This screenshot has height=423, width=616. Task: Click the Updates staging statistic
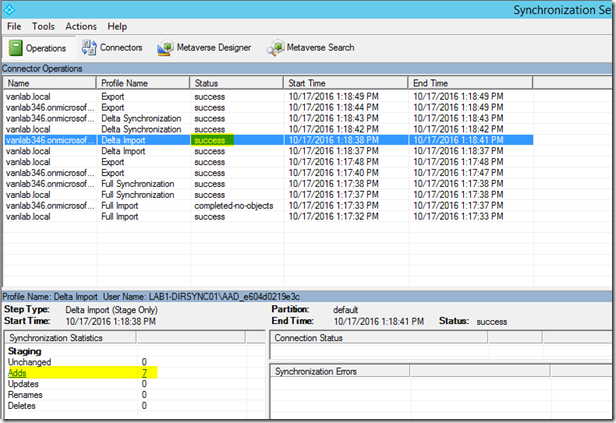(x=23, y=384)
